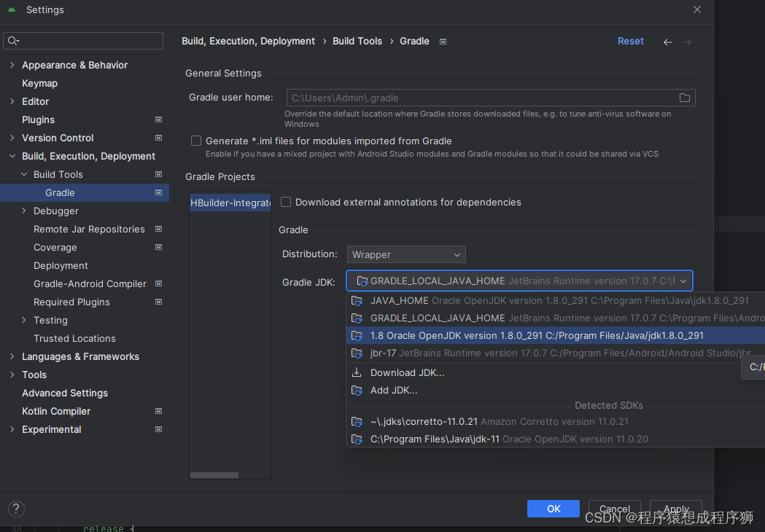
Task: Click the project settings icon next to Gradle breadcrumb
Action: (443, 42)
